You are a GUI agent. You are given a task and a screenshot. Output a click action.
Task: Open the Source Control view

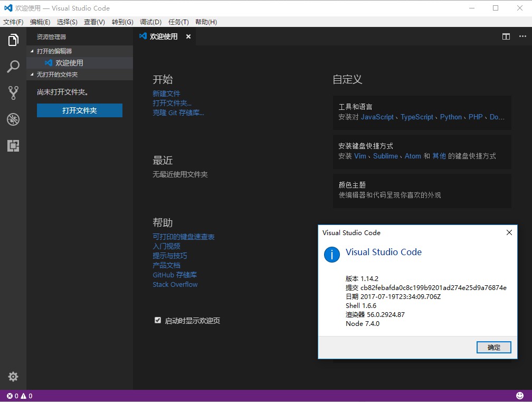click(x=13, y=93)
